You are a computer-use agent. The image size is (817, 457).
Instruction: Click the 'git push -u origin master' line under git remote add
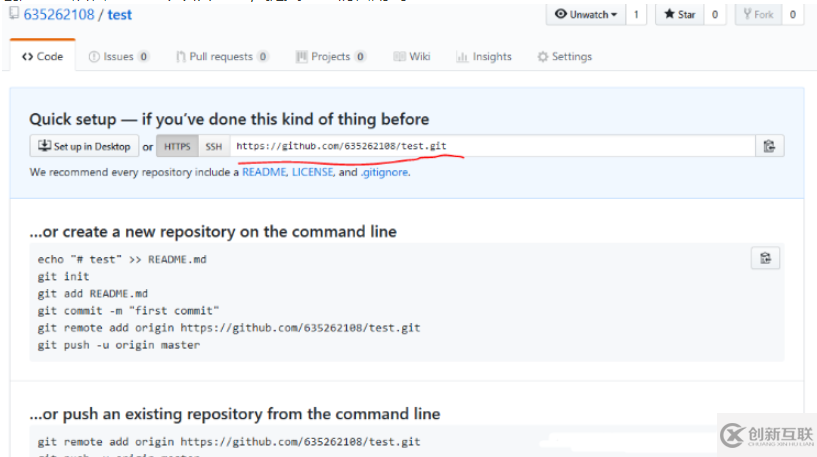tap(119, 345)
